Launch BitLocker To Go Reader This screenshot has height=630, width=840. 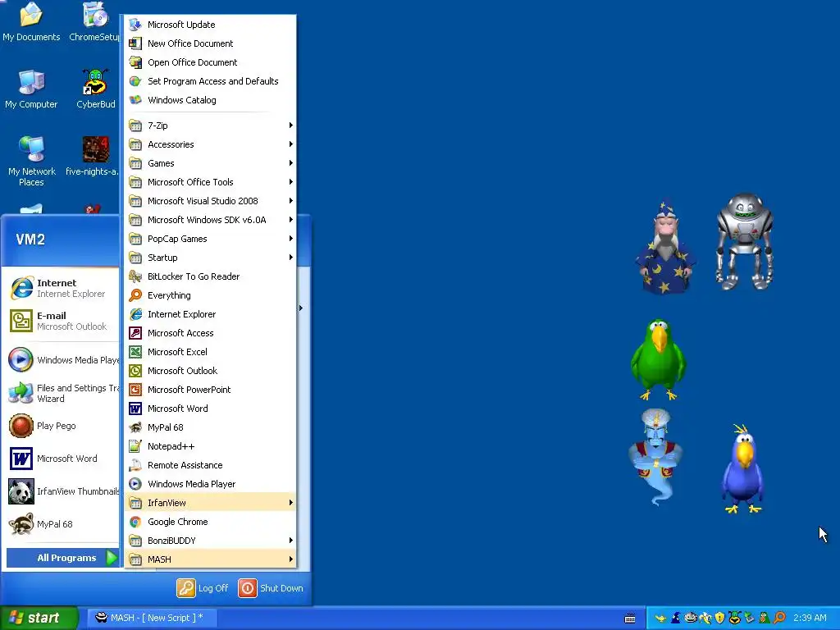tap(210, 276)
